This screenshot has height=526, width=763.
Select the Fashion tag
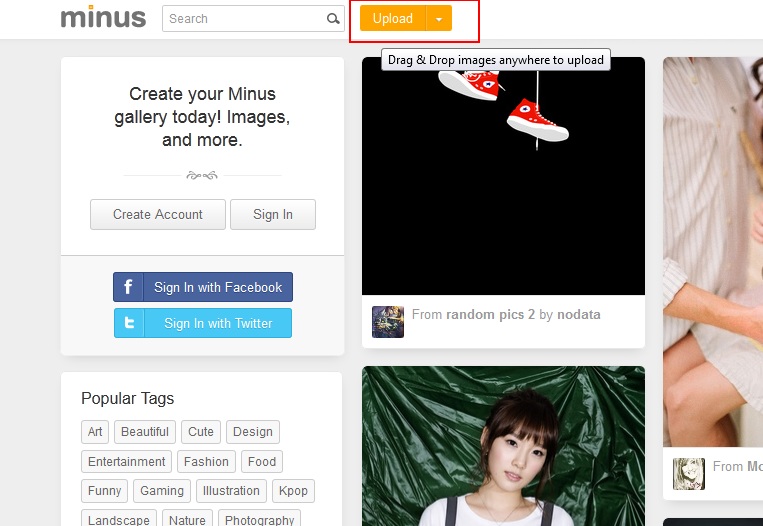[x=206, y=461]
